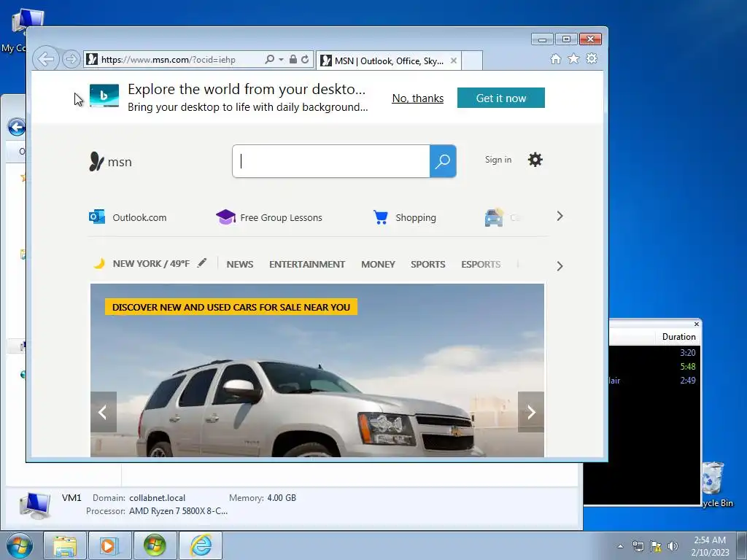Select the playlist row with 5:48 duration
Image resolution: width=747 pixels, height=560 pixels.
click(654, 367)
